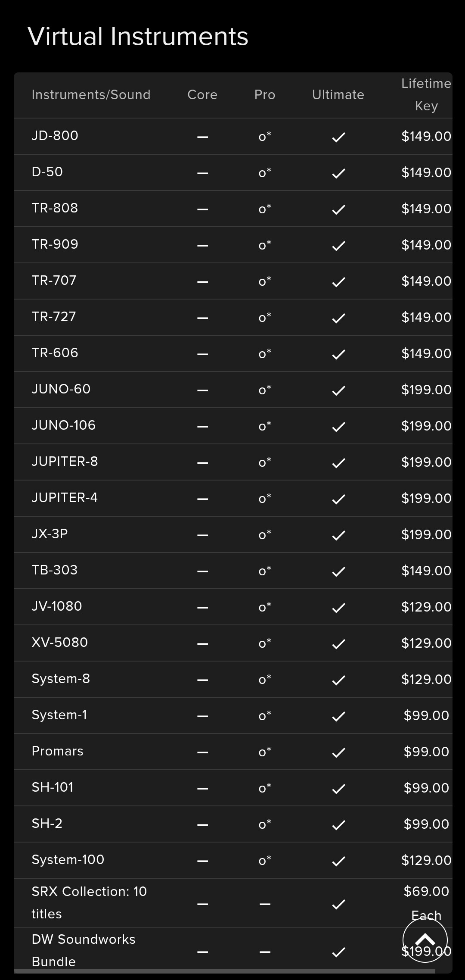Select the Core column header

202,95
